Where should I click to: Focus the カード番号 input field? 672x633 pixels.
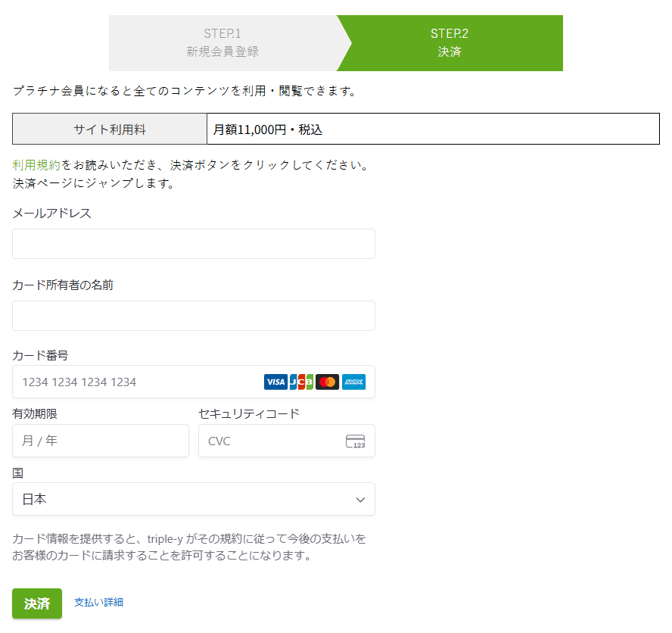pyautogui.click(x=194, y=382)
